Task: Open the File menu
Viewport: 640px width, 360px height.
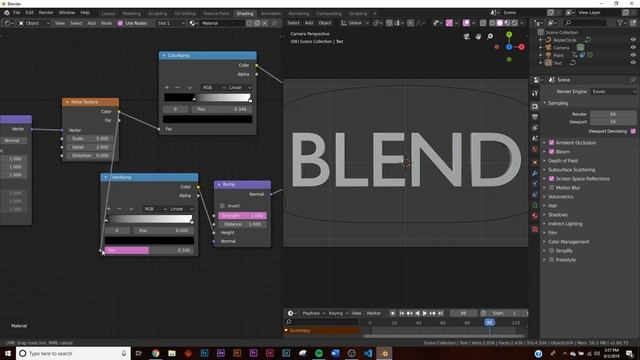Action: coord(16,13)
